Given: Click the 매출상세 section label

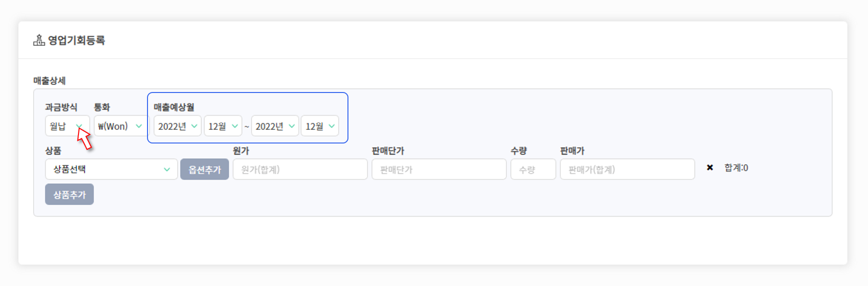Looking at the screenshot, I should [49, 81].
